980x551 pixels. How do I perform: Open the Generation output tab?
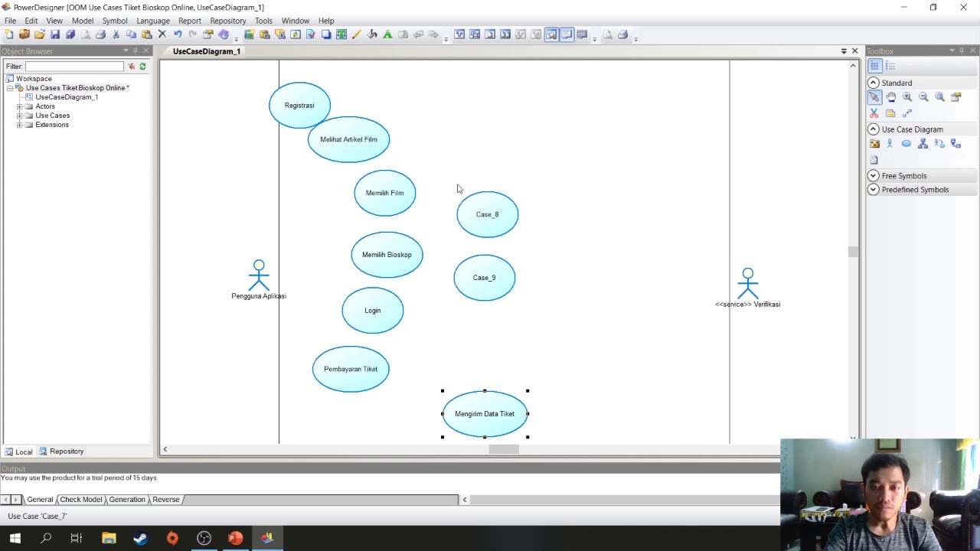127,500
